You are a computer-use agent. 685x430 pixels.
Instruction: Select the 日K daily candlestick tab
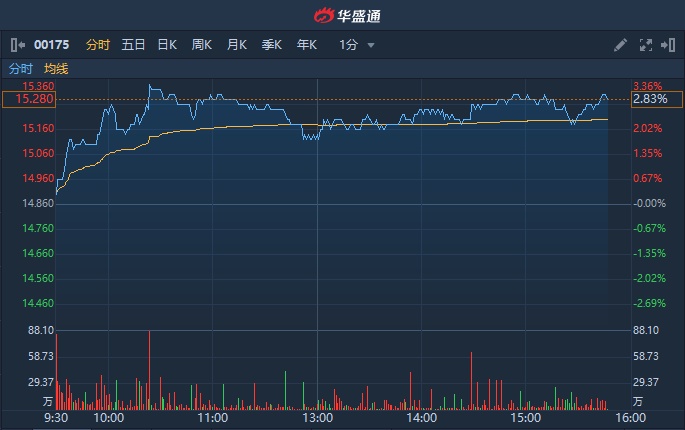pos(167,45)
